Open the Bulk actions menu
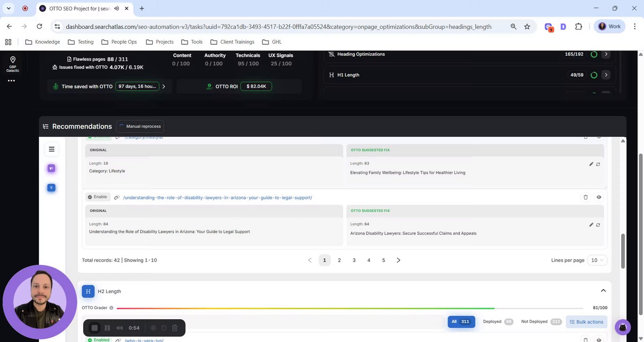Screen dimensions: 644x342 point(586,322)
